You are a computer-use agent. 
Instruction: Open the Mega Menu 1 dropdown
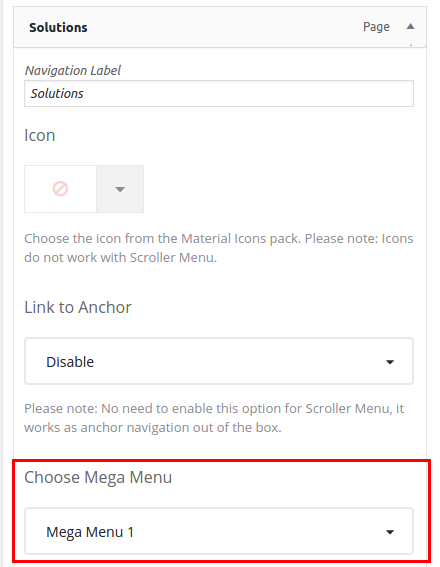coord(219,531)
